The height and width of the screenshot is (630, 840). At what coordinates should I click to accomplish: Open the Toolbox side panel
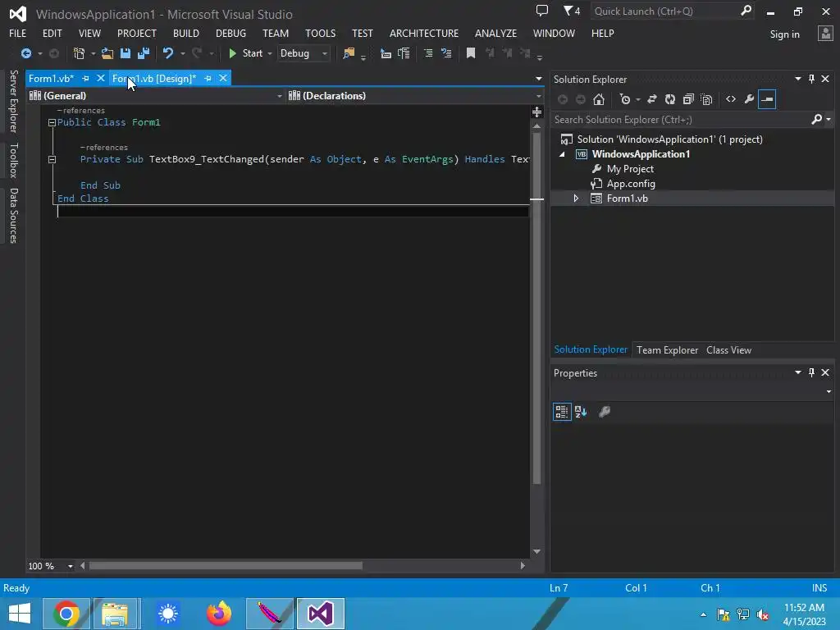[x=13, y=160]
